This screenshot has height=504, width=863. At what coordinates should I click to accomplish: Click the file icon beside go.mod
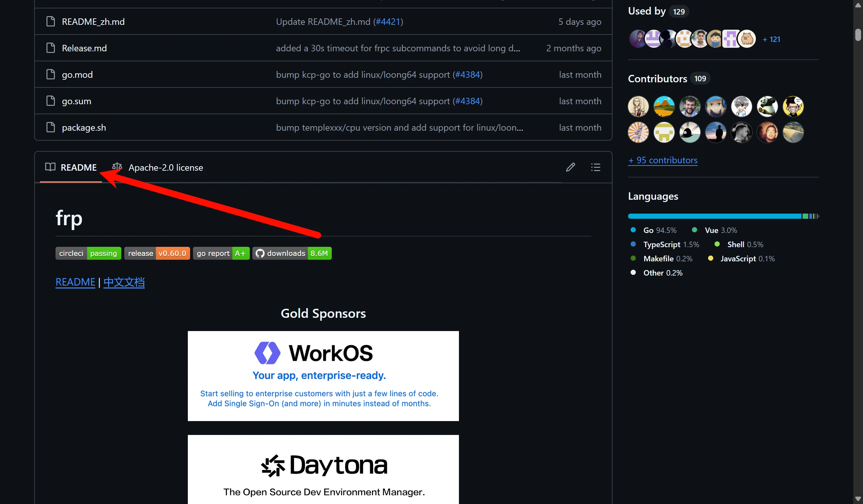[51, 74]
